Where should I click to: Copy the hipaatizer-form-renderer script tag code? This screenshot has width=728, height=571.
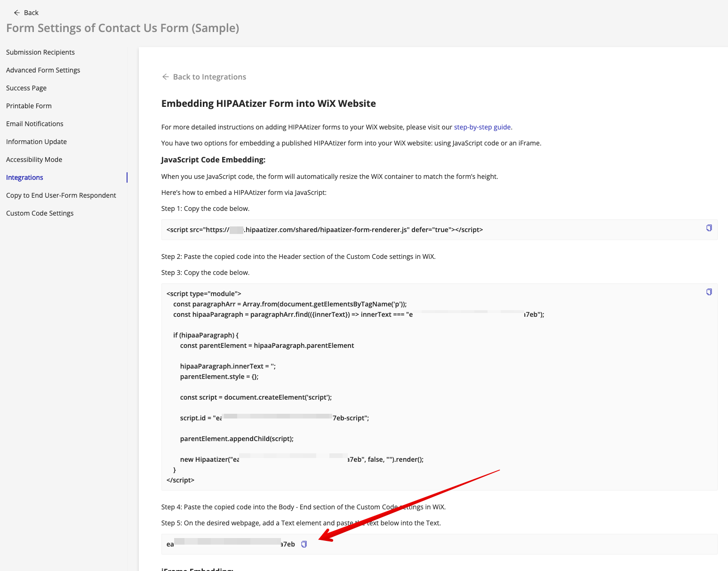point(709,228)
